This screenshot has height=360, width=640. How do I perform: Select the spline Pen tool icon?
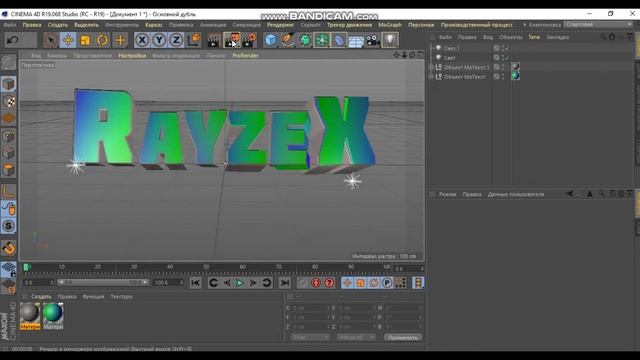point(288,40)
